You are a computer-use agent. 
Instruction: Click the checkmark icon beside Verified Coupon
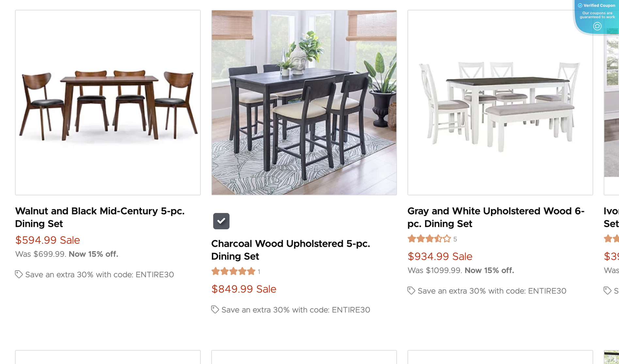[580, 6]
